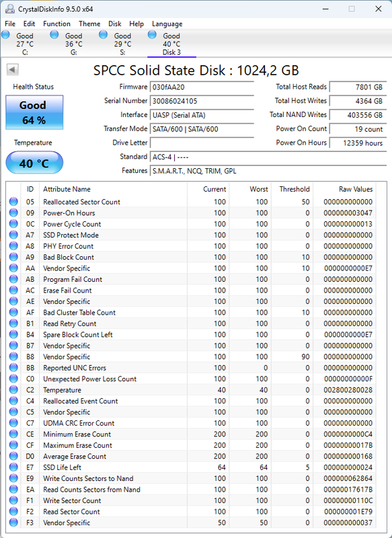The width and height of the screenshot is (392, 538).
Task: Click the Raw Values column header
Action: click(x=344, y=189)
